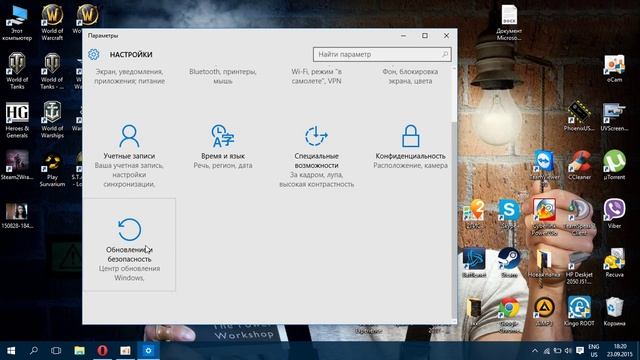The width and height of the screenshot is (640, 360).
Task: Open the Специальные возможности settings category
Action: pyautogui.click(x=316, y=155)
